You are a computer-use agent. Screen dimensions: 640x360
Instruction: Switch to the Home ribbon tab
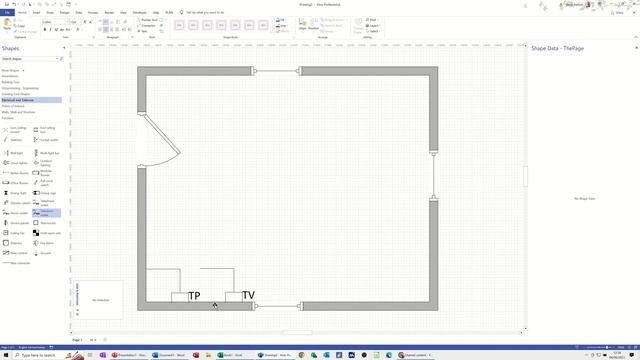(22, 13)
